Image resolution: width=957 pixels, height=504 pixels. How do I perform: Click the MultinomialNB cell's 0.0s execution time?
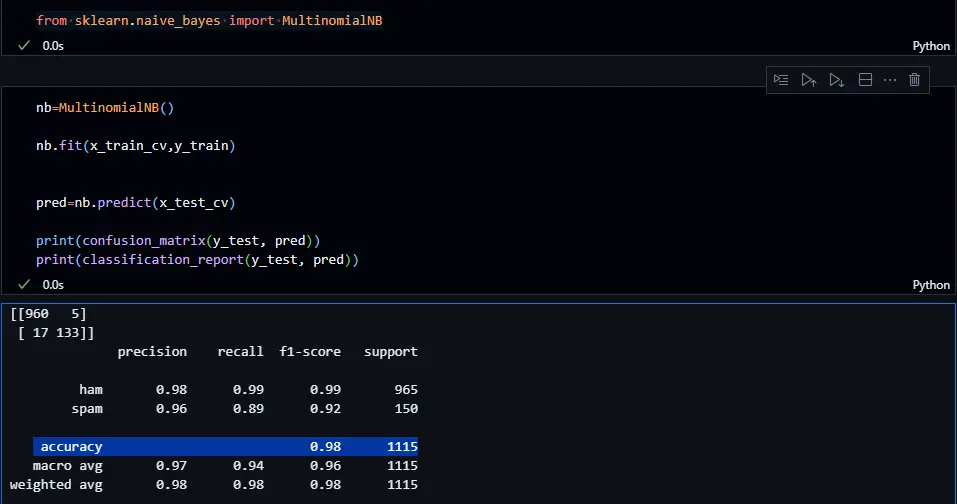coord(53,285)
